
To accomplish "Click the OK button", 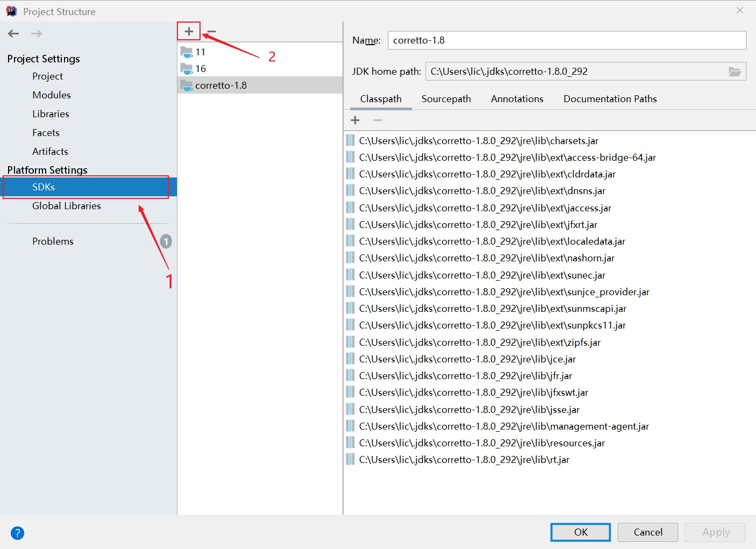I will [x=581, y=532].
